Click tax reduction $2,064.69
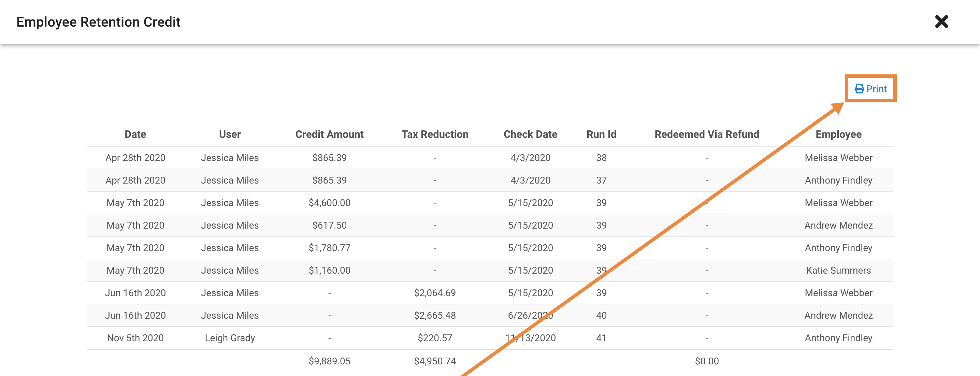The image size is (980, 376). pyautogui.click(x=435, y=293)
